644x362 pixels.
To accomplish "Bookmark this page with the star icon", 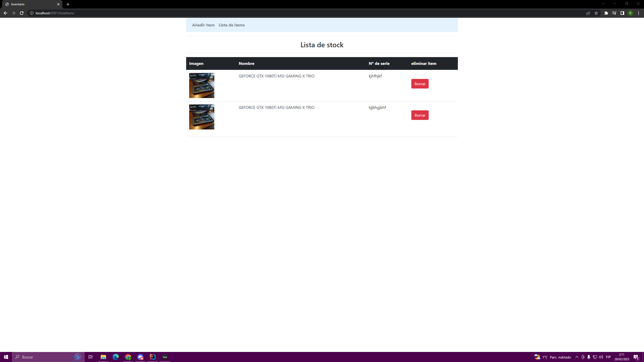I will click(596, 13).
